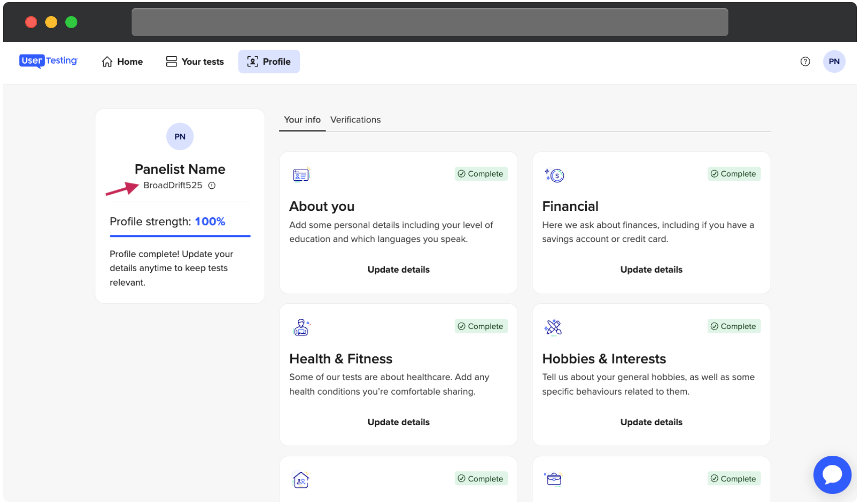Click the info icon beside BroadDrift525

click(x=212, y=186)
